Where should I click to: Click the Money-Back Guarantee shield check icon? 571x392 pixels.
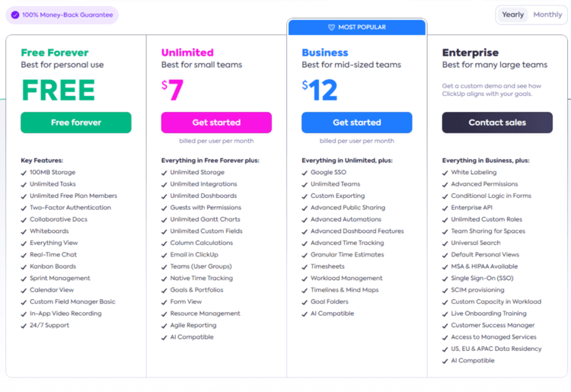coord(15,14)
